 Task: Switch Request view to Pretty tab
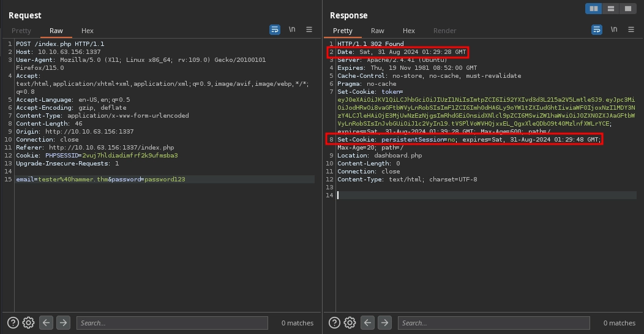(x=21, y=31)
